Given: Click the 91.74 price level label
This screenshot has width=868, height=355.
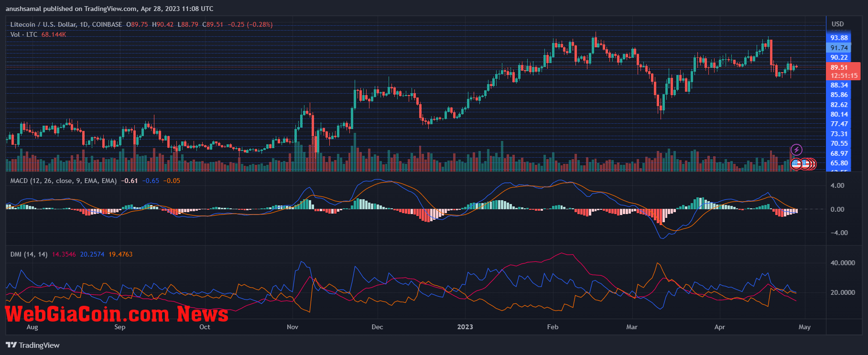Looking at the screenshot, I should pos(839,48).
